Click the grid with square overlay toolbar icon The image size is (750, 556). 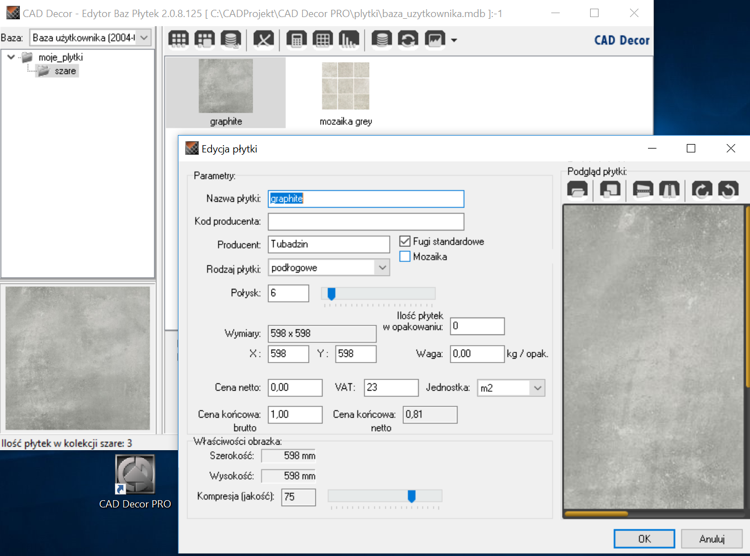click(204, 39)
